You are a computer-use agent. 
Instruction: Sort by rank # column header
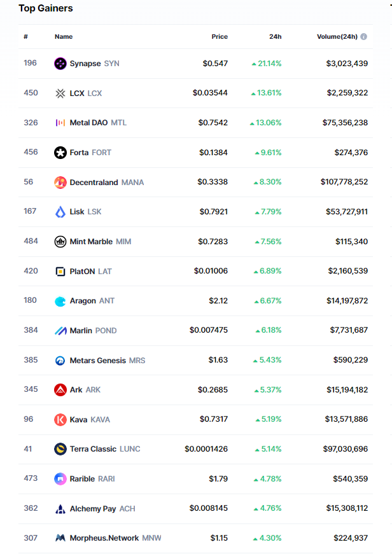25,37
